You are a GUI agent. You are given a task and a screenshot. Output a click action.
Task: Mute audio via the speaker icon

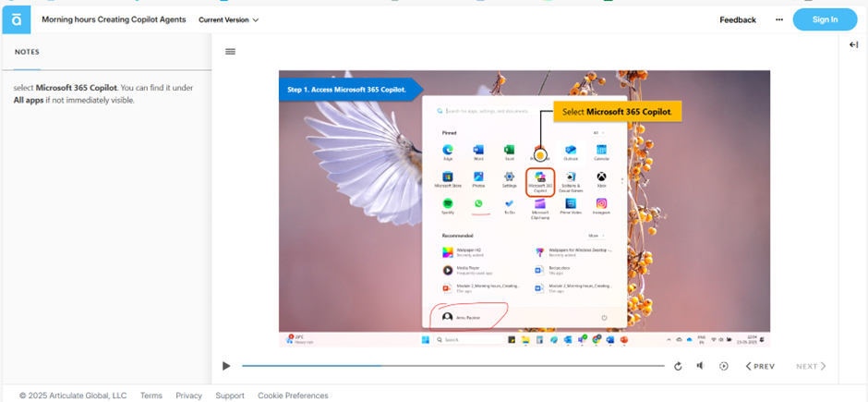700,366
